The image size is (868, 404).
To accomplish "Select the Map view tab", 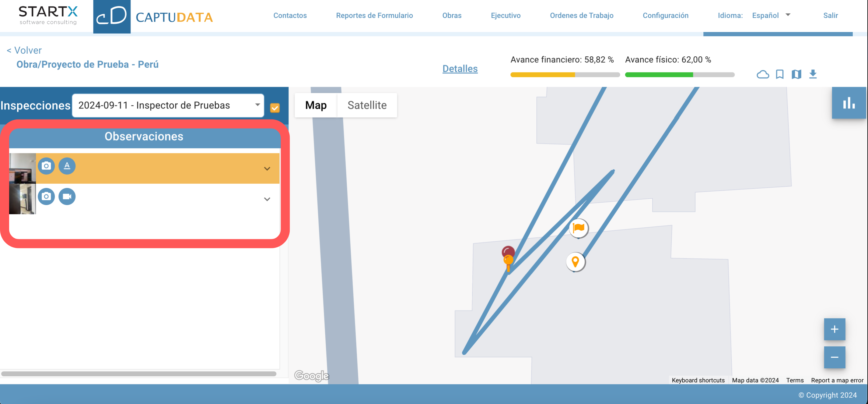I will (x=316, y=105).
